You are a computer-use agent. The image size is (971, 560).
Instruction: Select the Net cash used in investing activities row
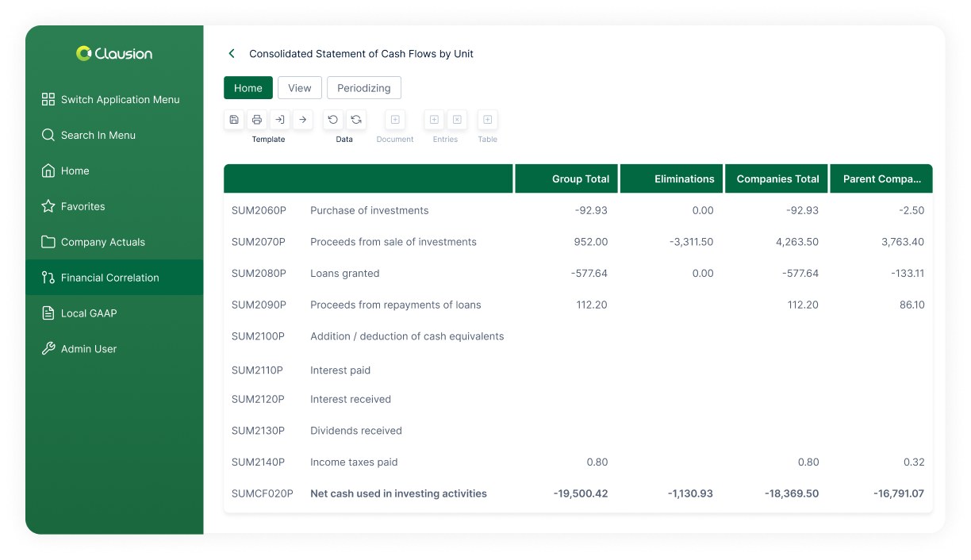[x=398, y=493]
